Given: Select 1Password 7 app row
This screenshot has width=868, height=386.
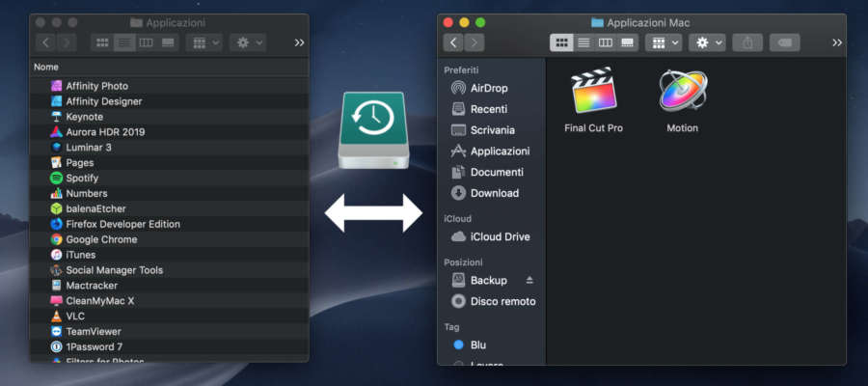Looking at the screenshot, I should coord(169,346).
